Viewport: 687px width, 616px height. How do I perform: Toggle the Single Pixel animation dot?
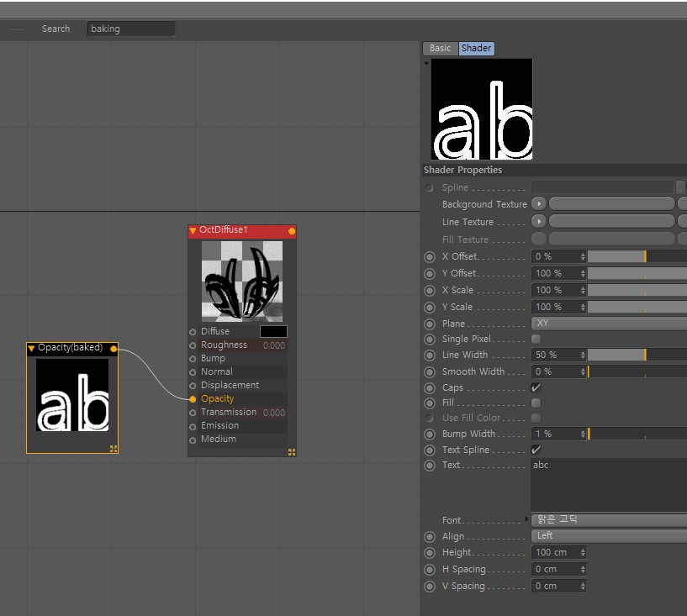pos(430,340)
